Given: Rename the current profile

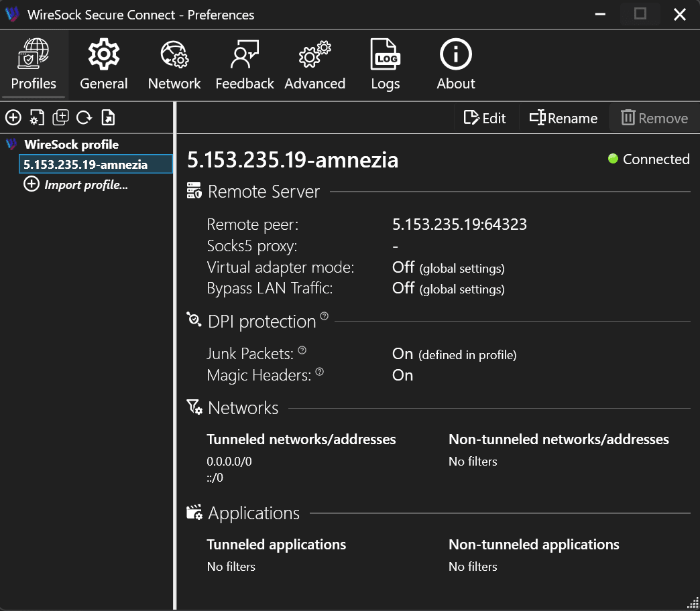Looking at the screenshot, I should coord(563,118).
